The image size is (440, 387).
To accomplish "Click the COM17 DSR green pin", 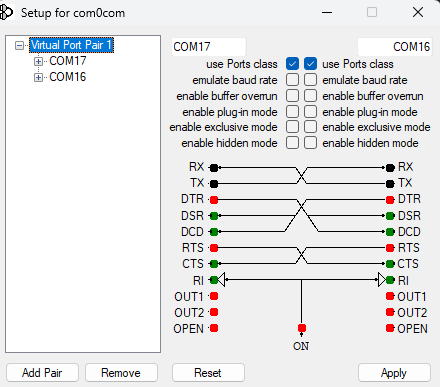I will point(214,216).
